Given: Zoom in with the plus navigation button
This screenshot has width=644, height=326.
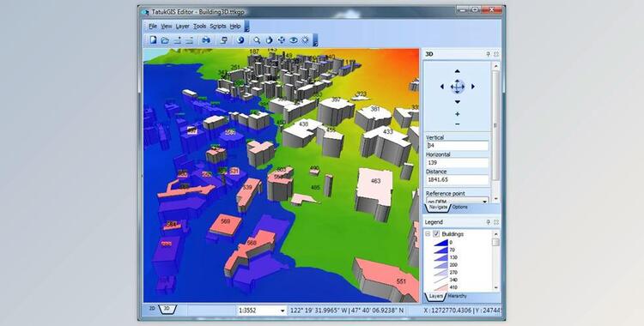Looking at the screenshot, I should (457, 114).
